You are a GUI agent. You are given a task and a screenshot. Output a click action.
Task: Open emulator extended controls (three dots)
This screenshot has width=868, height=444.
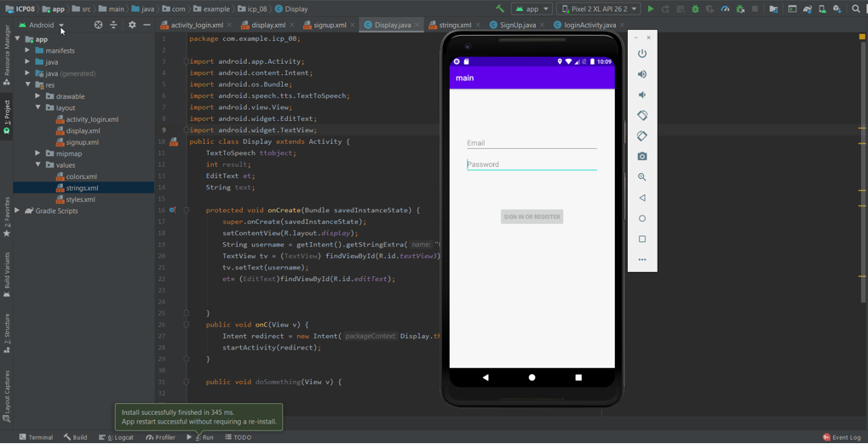(x=642, y=260)
